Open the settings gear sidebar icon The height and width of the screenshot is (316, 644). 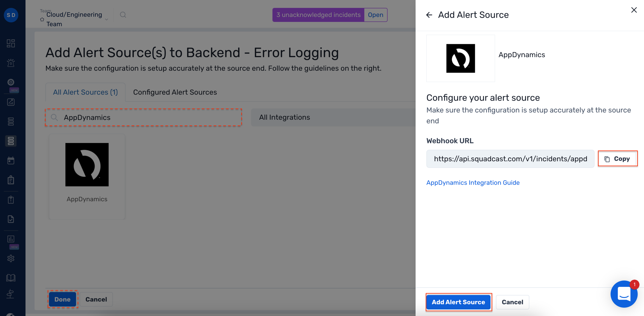(x=11, y=258)
